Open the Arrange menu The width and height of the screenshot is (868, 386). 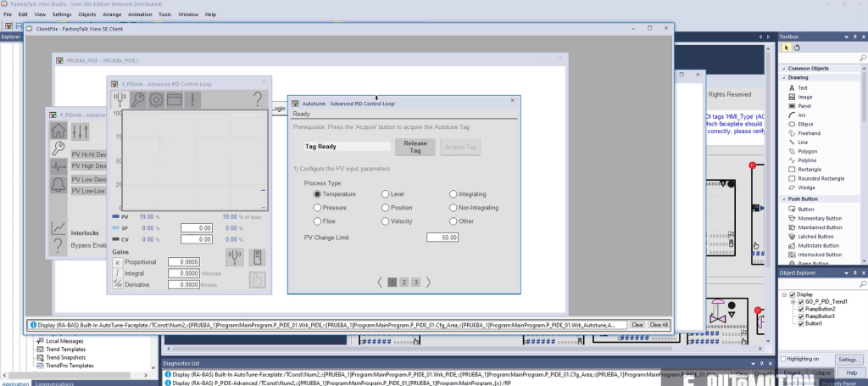114,14
